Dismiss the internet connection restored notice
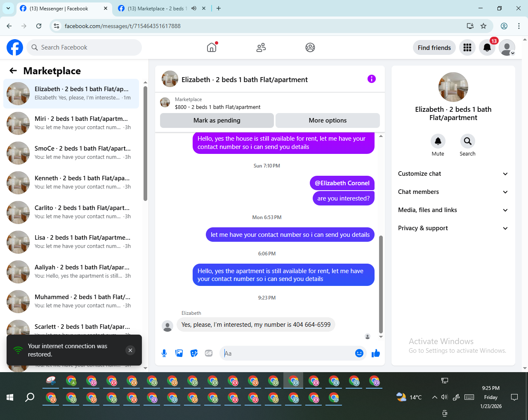This screenshot has width=528, height=420. (130, 350)
